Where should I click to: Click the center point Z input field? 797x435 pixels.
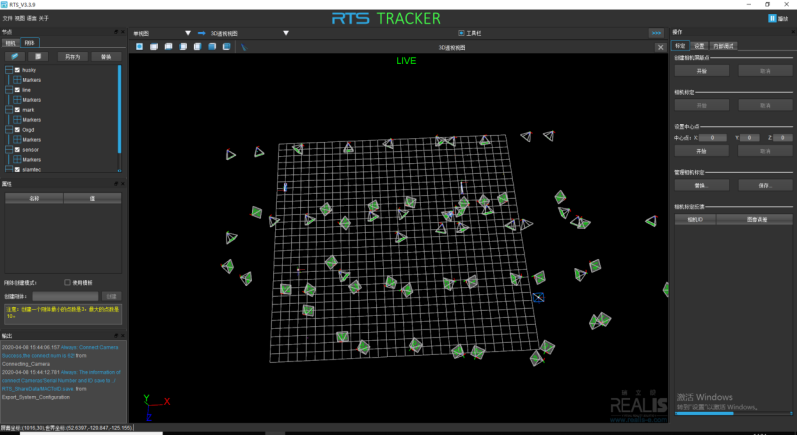click(783, 138)
